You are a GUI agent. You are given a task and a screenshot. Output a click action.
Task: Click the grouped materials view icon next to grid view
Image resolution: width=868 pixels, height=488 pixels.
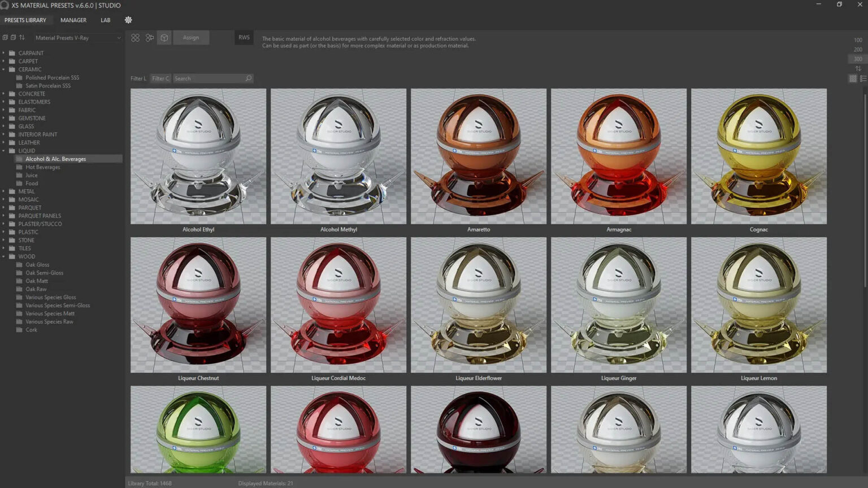pos(150,37)
